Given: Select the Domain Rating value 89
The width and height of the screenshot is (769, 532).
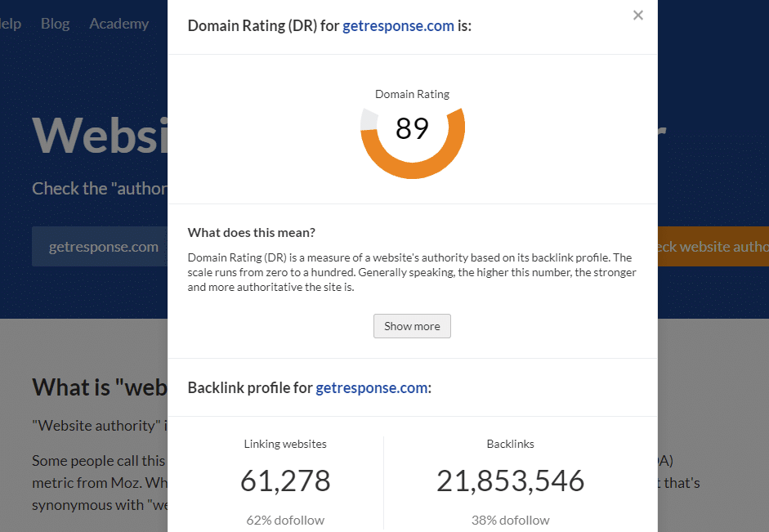Looking at the screenshot, I should coord(412,128).
